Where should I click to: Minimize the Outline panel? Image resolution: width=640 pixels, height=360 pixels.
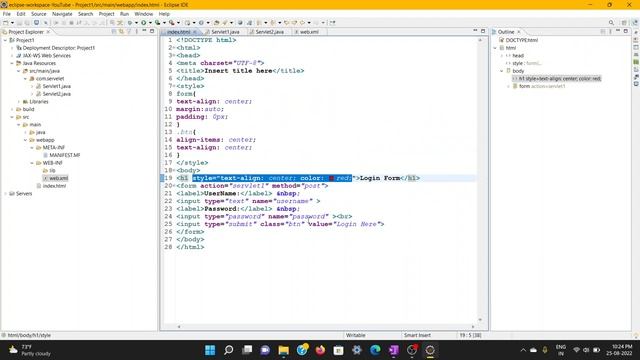pos(618,31)
